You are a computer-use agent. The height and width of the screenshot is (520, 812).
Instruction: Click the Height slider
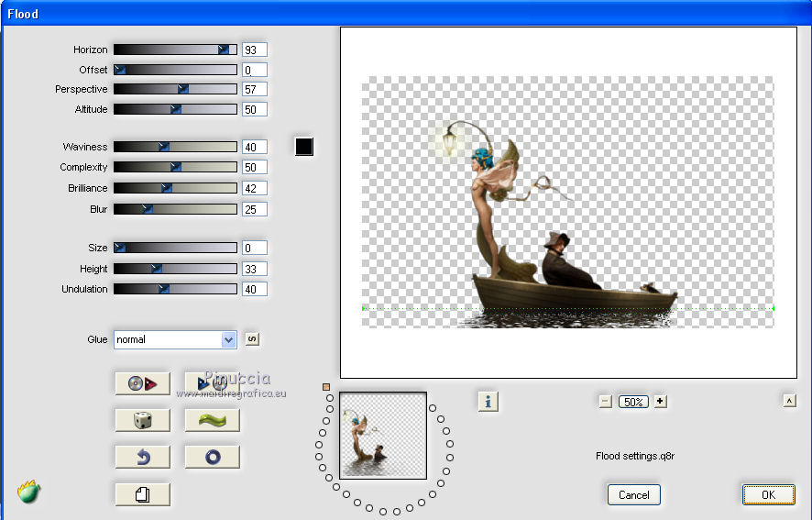175,269
